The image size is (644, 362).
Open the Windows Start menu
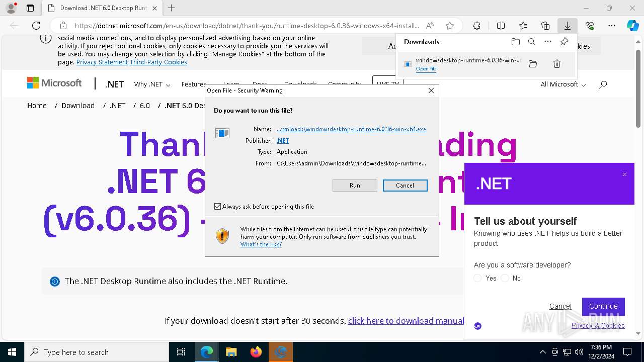12,352
